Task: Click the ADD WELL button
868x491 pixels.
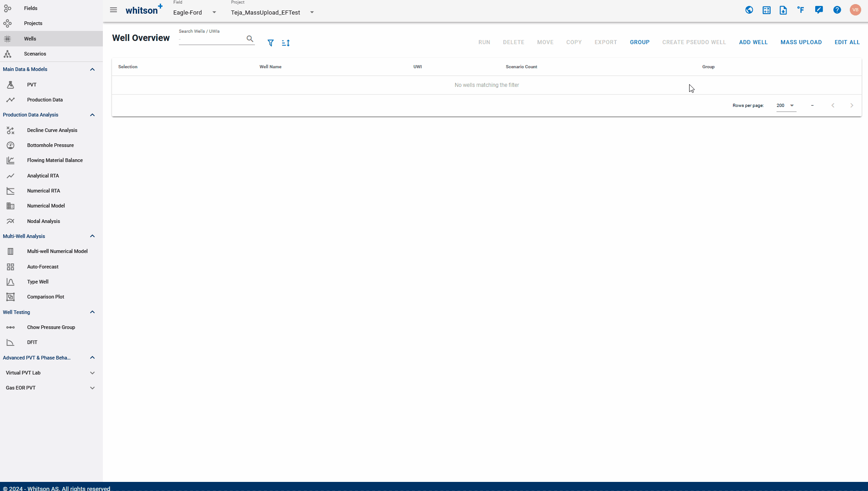Action: tap(753, 42)
